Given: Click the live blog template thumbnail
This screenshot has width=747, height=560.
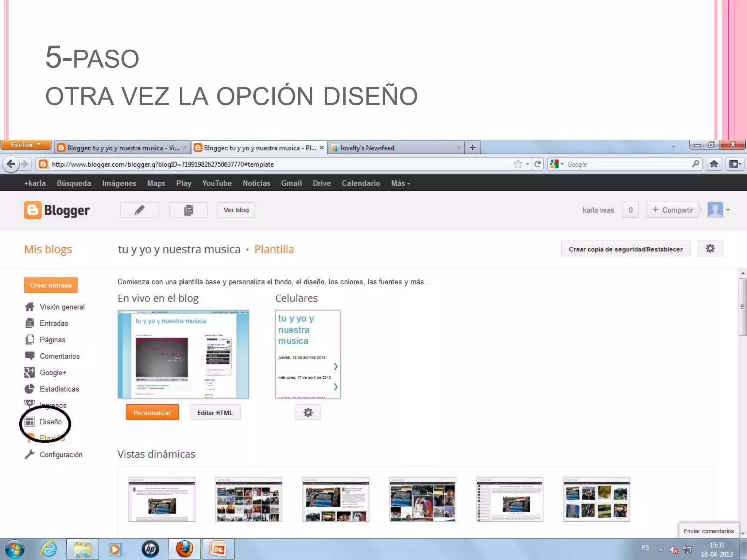Looking at the screenshot, I should (183, 354).
